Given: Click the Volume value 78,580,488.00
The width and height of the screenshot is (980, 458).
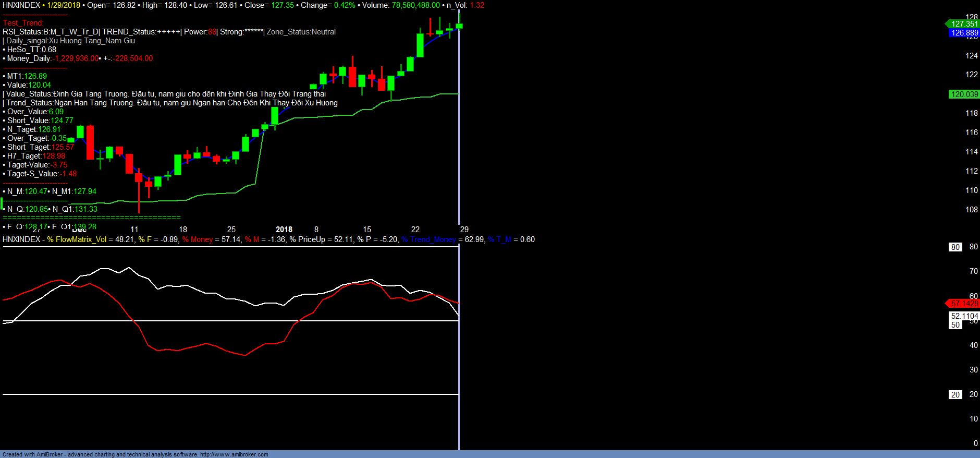Looking at the screenshot, I should tap(415, 5).
